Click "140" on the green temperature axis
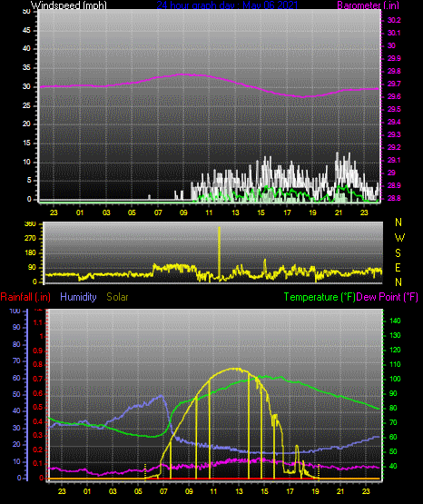 click(395, 321)
